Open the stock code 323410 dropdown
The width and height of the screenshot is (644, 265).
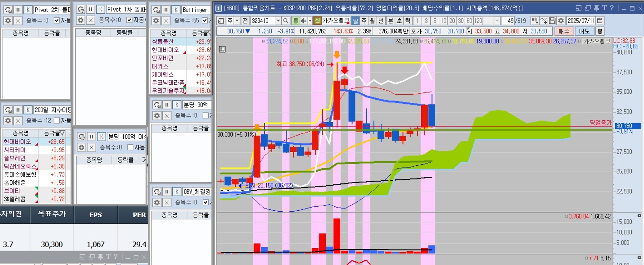tap(278, 21)
